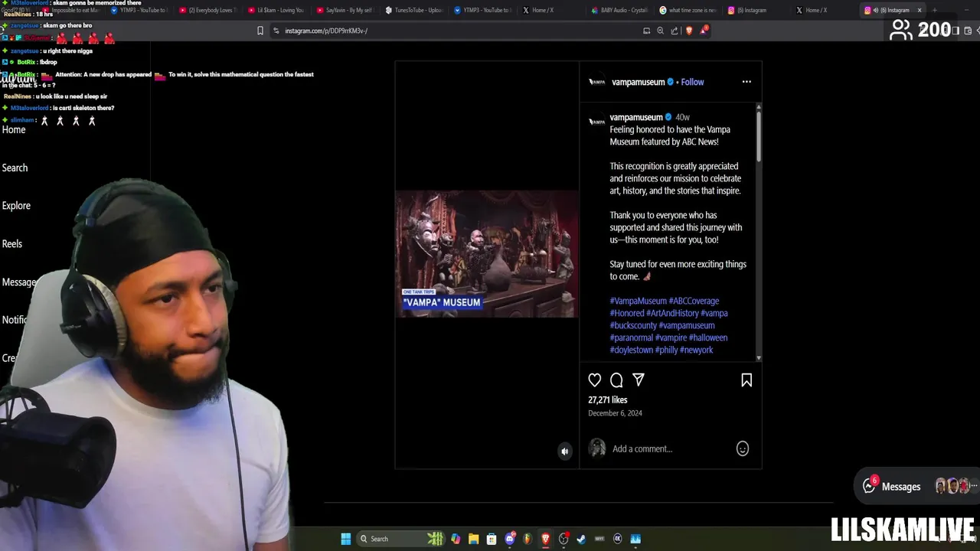
Task: Open File Explorer from the taskbar
Action: (474, 539)
